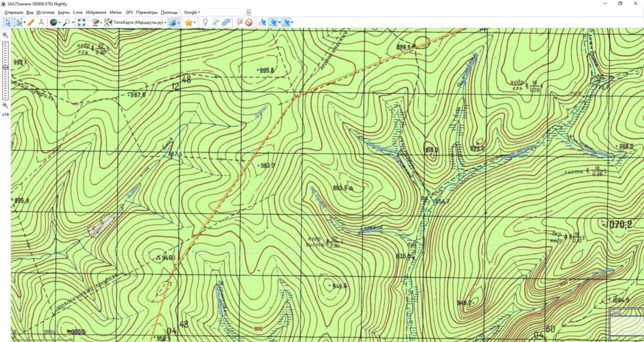The image size is (644, 342).
Task: Click the ТопоКарта map selection icon
Action: (108, 22)
